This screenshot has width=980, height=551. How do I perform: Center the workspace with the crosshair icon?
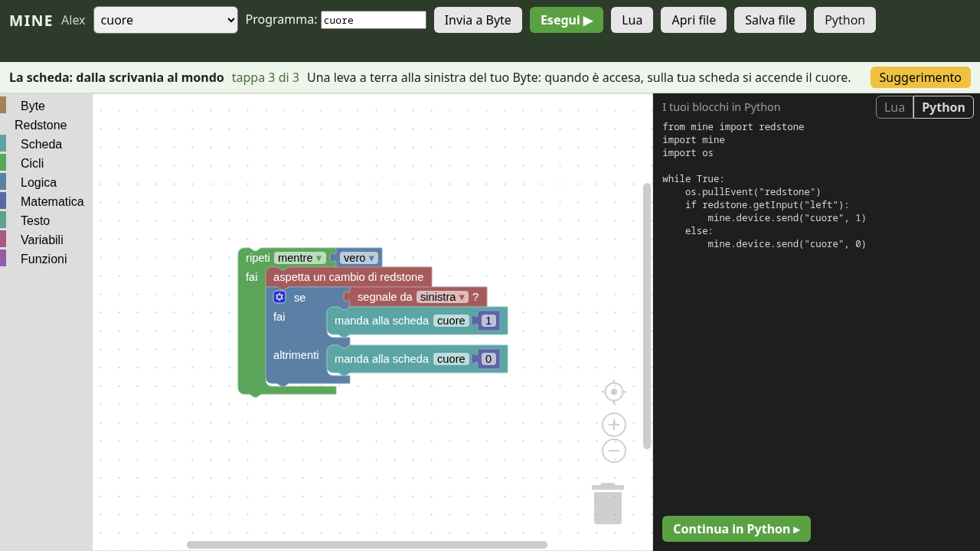tap(614, 392)
